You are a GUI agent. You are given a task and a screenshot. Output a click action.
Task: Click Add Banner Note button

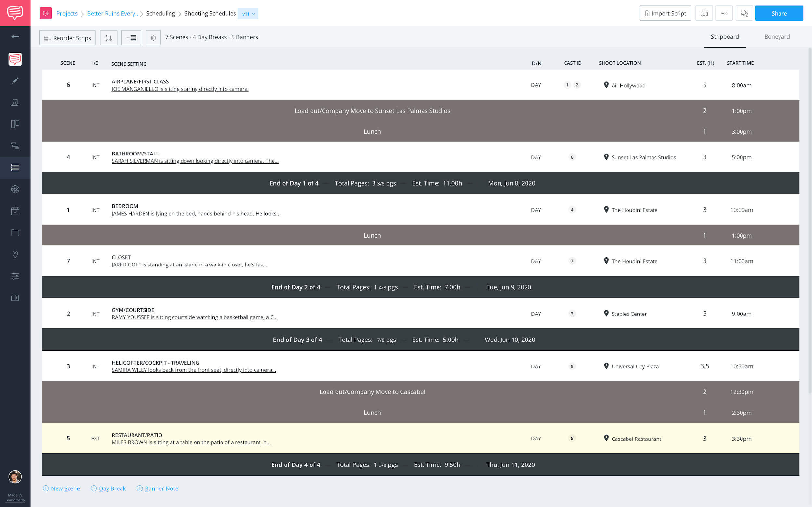(x=158, y=488)
